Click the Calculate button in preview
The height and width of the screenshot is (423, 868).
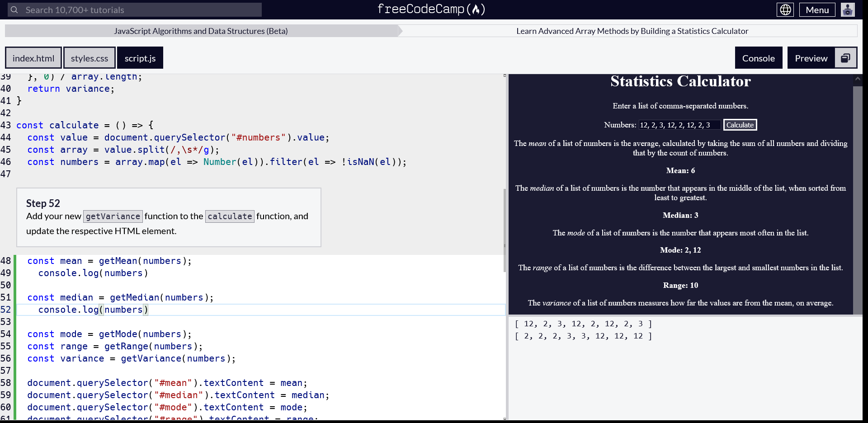coord(740,125)
